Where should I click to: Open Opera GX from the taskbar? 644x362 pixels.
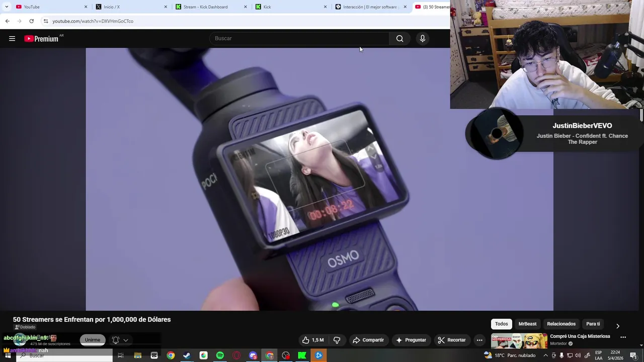236,355
